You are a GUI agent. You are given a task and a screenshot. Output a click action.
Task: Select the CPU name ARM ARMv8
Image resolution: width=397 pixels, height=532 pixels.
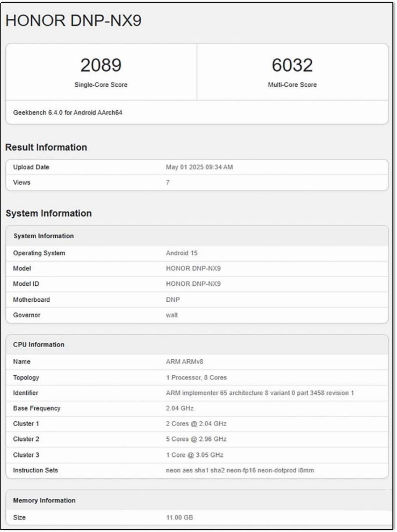point(185,362)
